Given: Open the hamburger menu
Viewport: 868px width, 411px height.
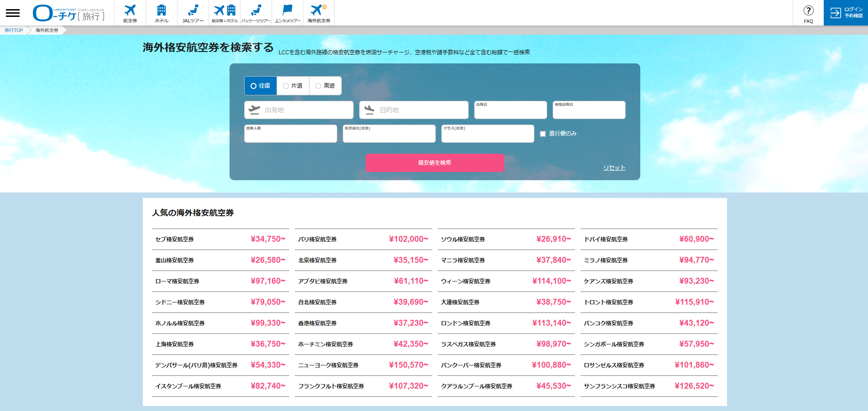Looking at the screenshot, I should point(13,13).
